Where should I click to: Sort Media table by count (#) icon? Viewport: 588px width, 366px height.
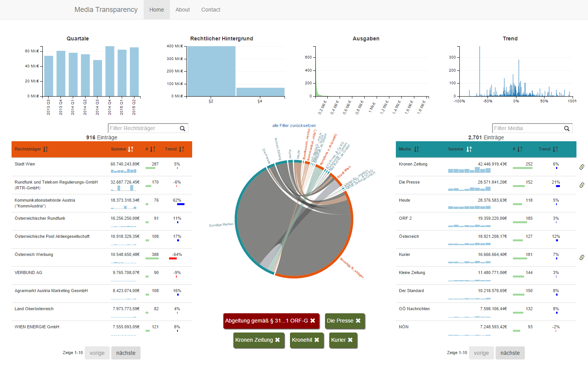[519, 149]
